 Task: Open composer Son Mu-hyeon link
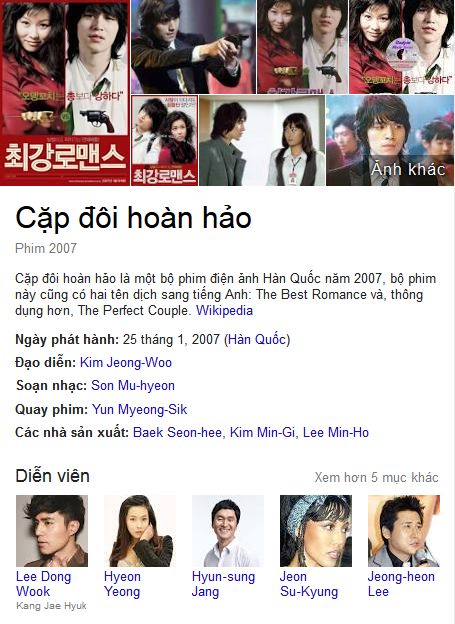pyautogui.click(x=133, y=386)
